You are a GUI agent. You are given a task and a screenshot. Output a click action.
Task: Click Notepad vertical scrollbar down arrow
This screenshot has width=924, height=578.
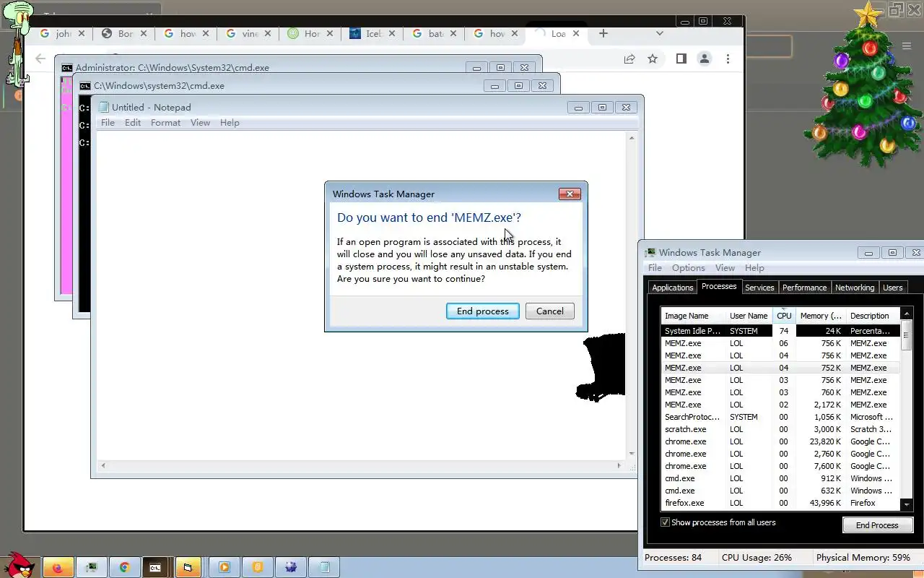(632, 454)
